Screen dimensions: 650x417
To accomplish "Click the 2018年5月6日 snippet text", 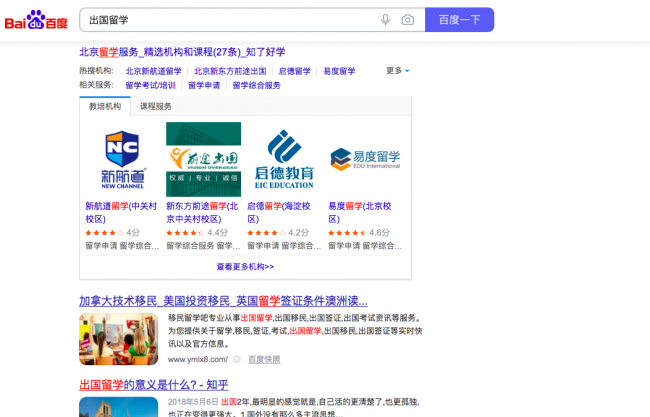I will click(x=193, y=402).
